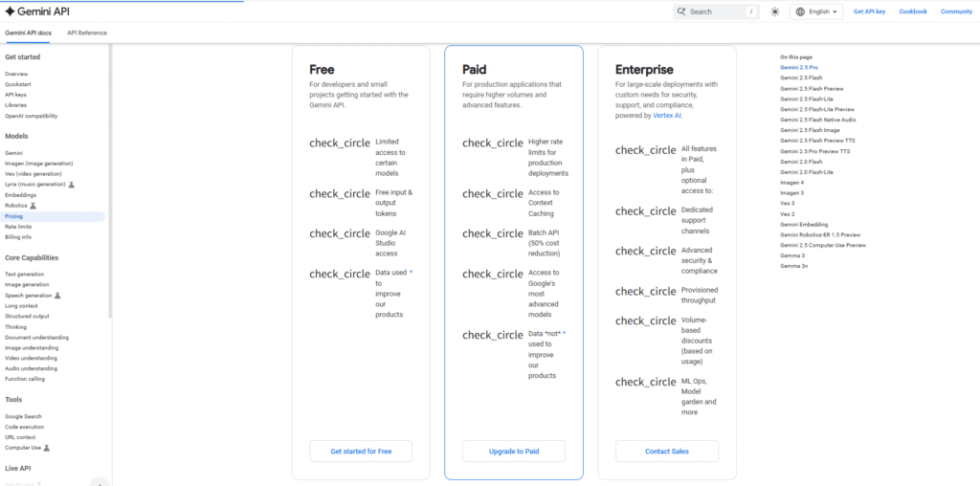
Task: Click the check icon beside Dedicated support channels
Action: [x=645, y=211]
